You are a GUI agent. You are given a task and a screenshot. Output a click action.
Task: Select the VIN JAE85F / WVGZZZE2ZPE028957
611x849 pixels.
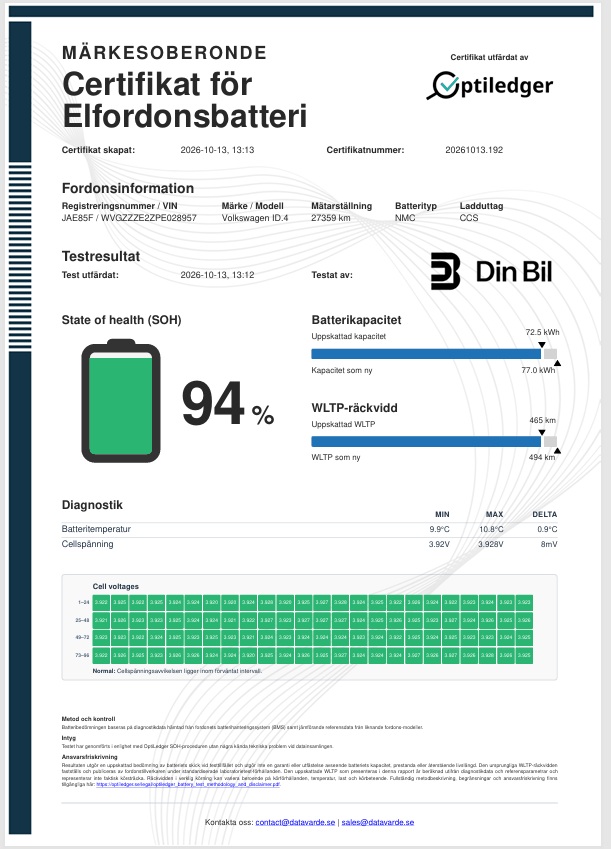[129, 218]
